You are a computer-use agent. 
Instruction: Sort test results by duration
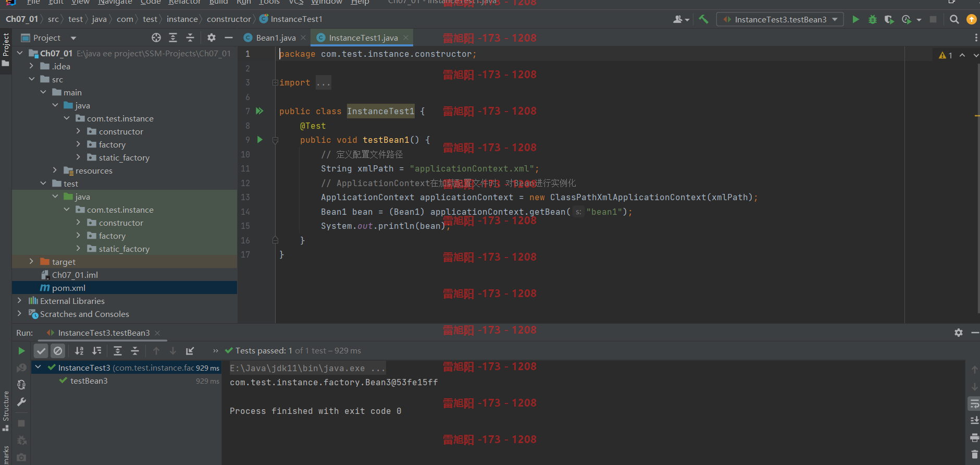[97, 351]
